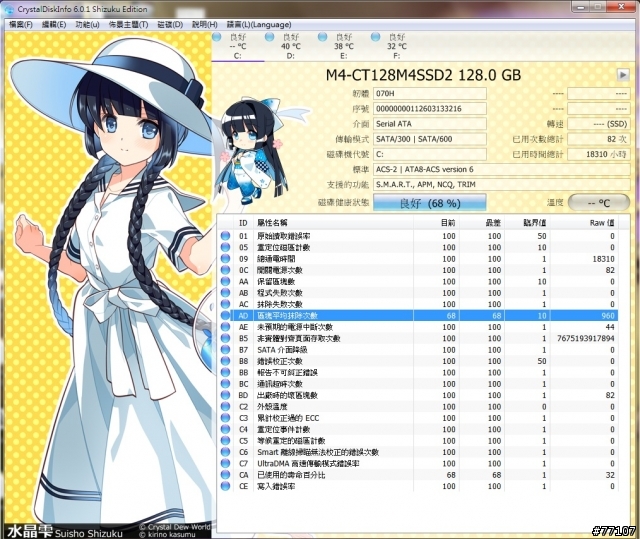The image size is (640, 539).
Task: Click status icon of attribute 05
Action: coord(225,247)
